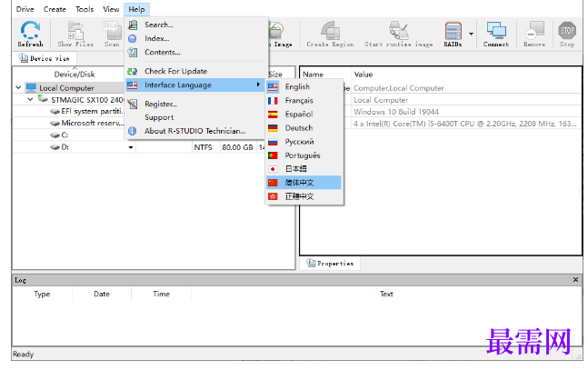Click the Create Region toolbar icon
588x370 pixels.
330,34
